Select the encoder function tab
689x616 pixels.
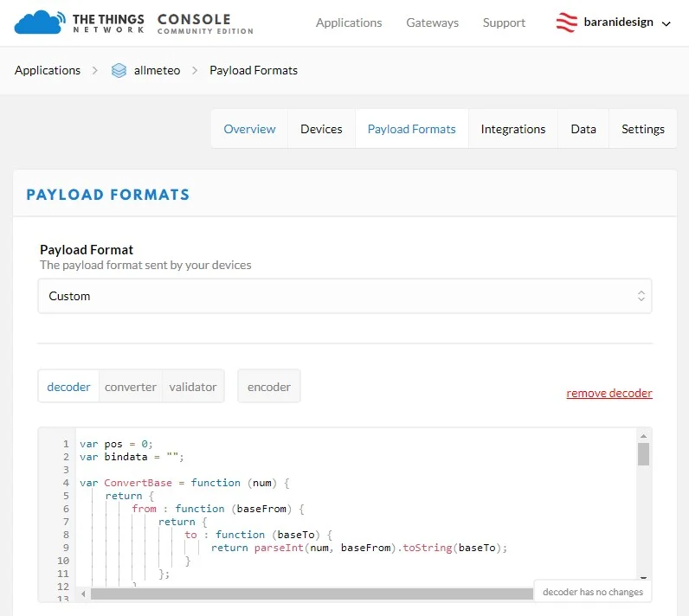[x=269, y=387]
